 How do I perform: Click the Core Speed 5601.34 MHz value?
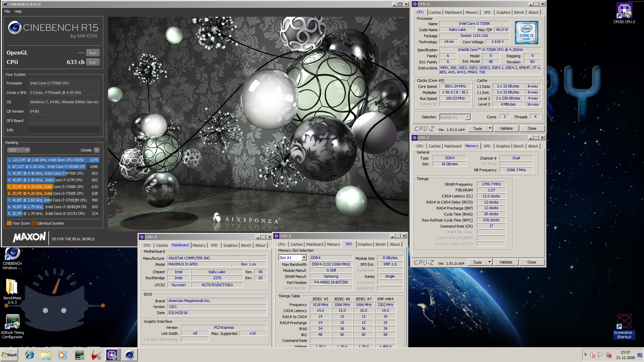point(455,86)
